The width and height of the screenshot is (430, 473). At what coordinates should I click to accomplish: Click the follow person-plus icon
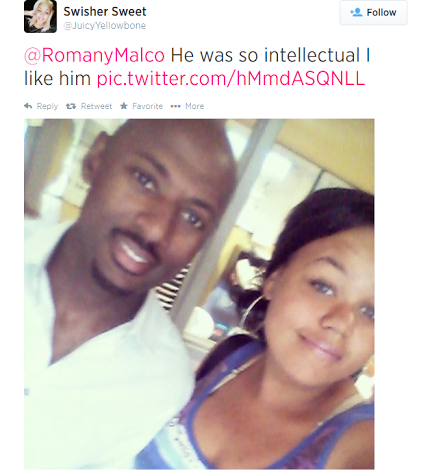click(x=356, y=12)
